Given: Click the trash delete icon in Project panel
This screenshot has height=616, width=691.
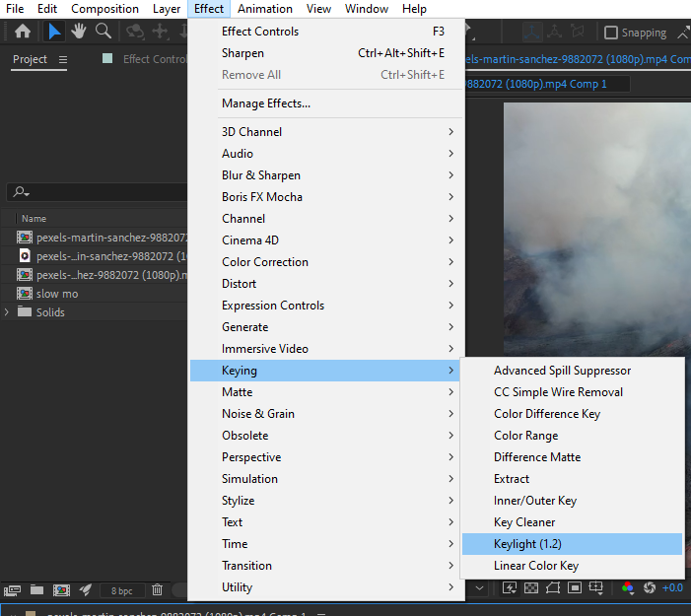Looking at the screenshot, I should (157, 589).
